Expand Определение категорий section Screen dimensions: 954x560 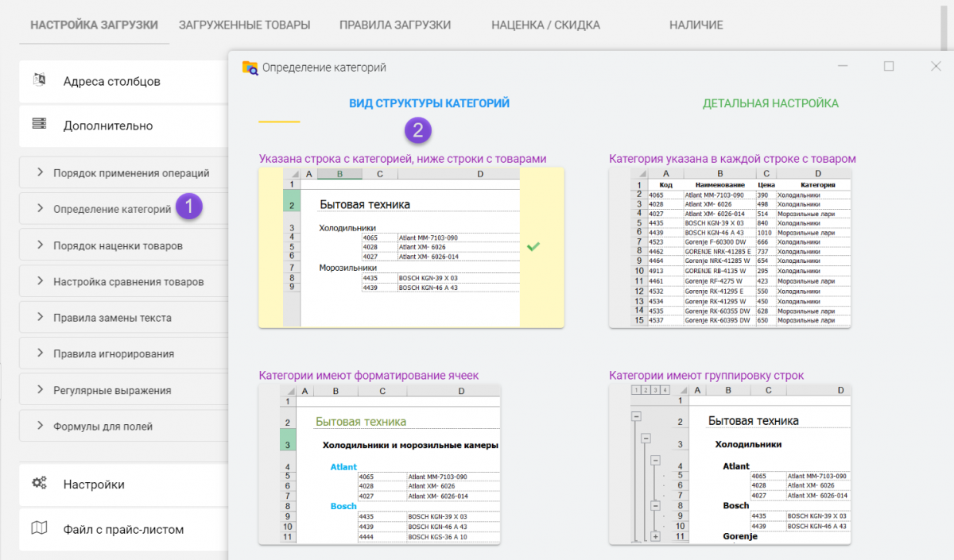(x=40, y=209)
